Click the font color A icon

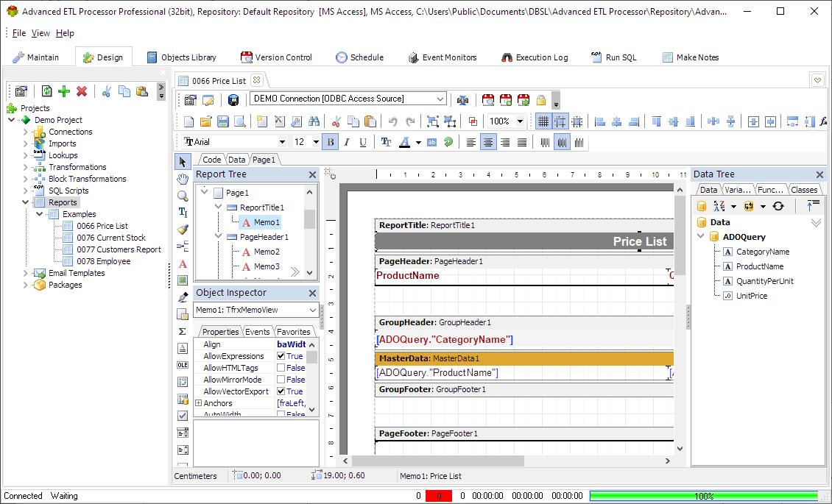(404, 142)
